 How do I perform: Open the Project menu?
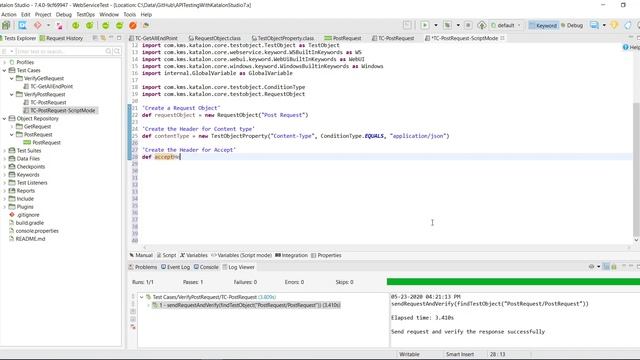(43, 14)
